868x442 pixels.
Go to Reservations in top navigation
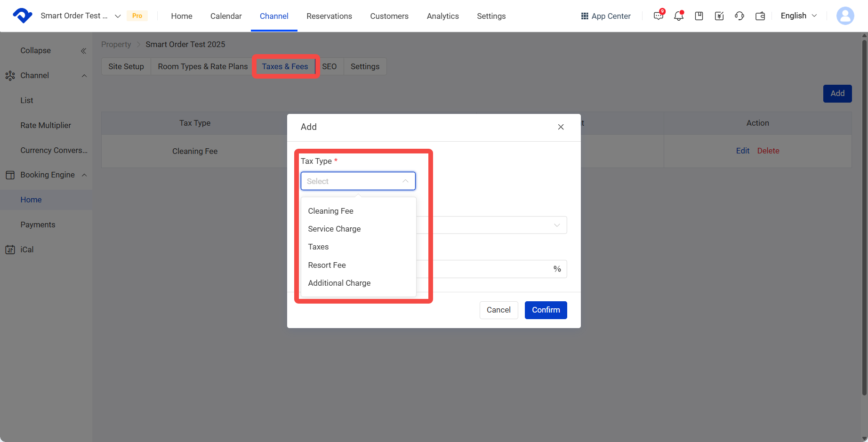tap(329, 16)
